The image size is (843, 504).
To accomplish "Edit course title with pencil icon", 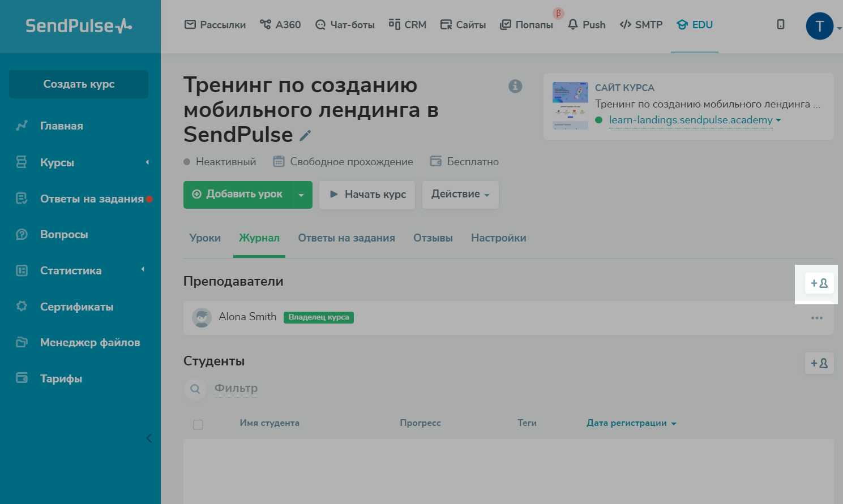I will click(305, 135).
